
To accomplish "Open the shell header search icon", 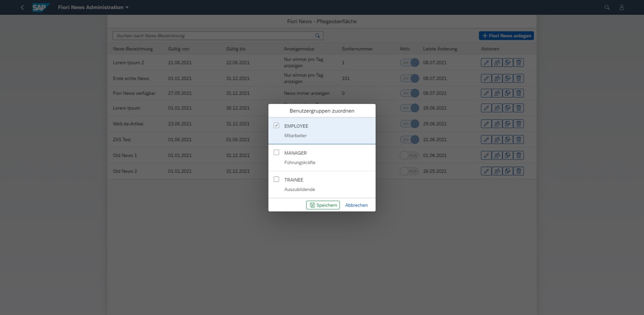I will pyautogui.click(x=607, y=7).
